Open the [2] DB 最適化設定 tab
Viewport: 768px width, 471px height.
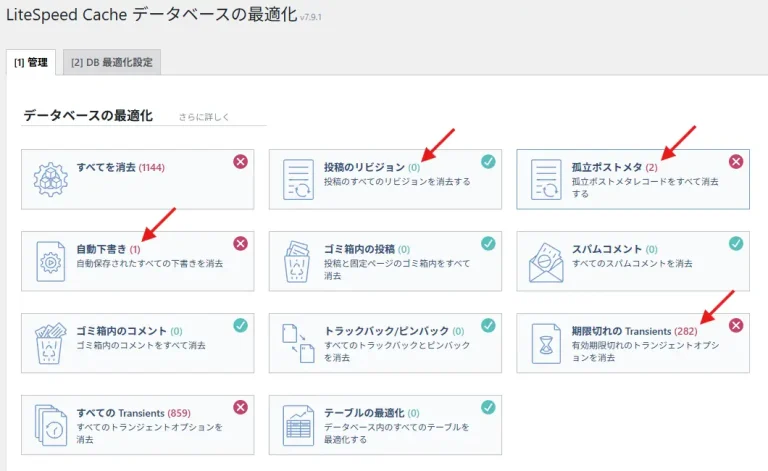click(112, 62)
